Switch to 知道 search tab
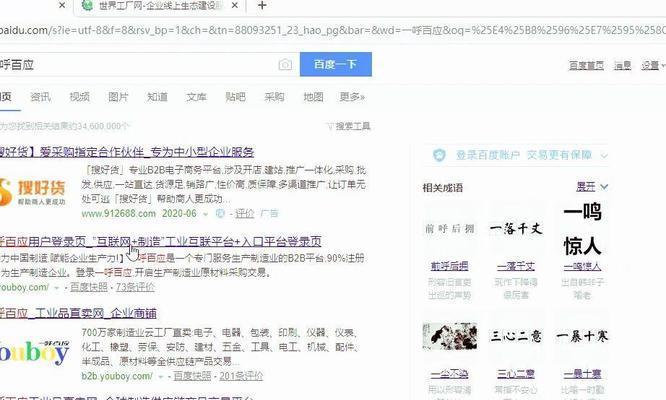The width and height of the screenshot is (666, 400). 157,97
